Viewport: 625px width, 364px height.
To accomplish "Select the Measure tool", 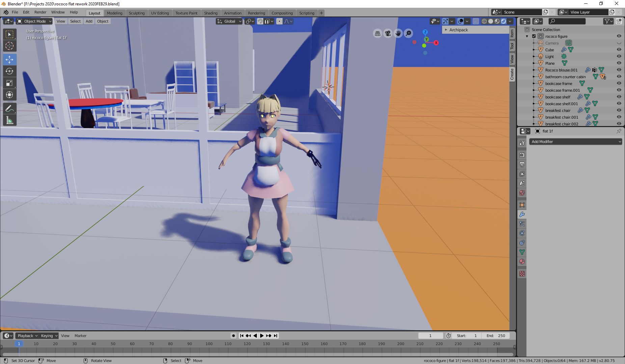I will click(9, 120).
